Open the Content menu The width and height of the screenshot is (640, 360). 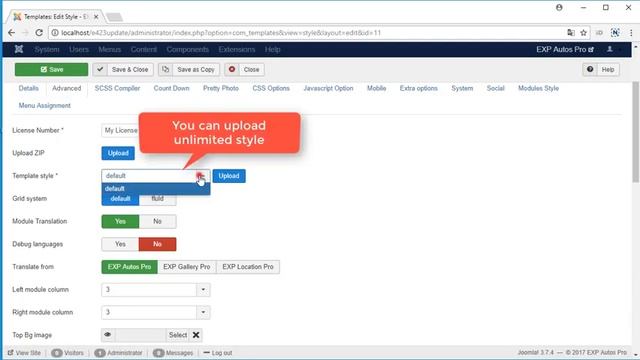[x=144, y=49]
